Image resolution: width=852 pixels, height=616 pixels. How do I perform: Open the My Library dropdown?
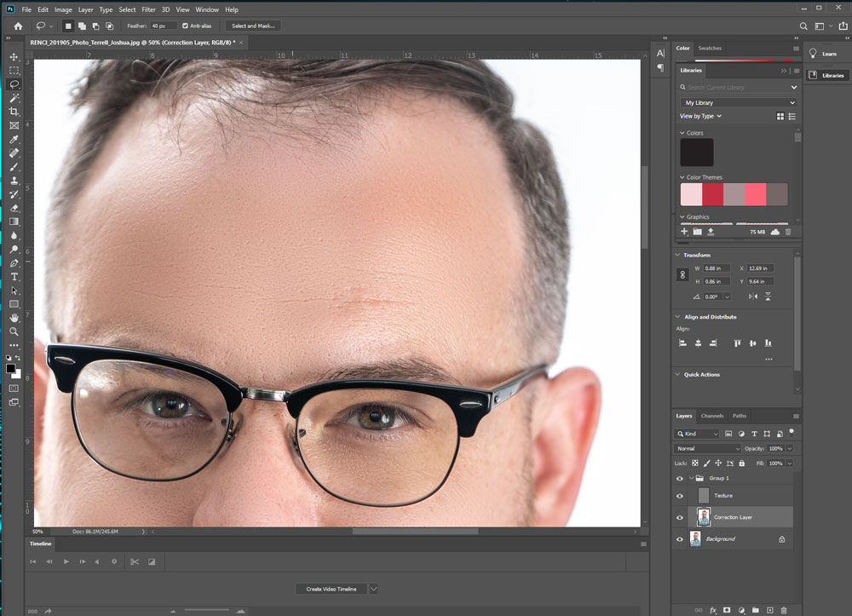click(740, 103)
